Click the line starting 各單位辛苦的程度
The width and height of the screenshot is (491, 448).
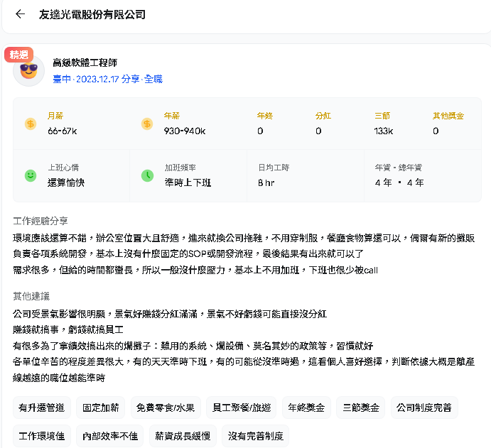click(x=244, y=361)
